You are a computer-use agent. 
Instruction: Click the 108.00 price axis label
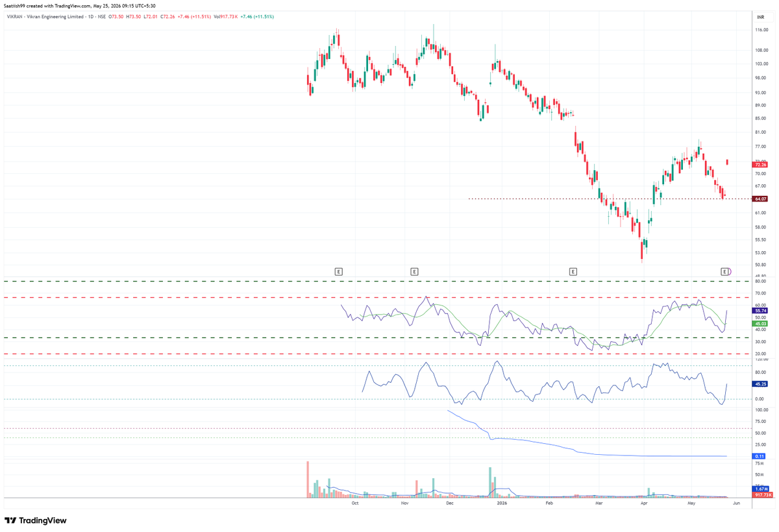coord(761,51)
